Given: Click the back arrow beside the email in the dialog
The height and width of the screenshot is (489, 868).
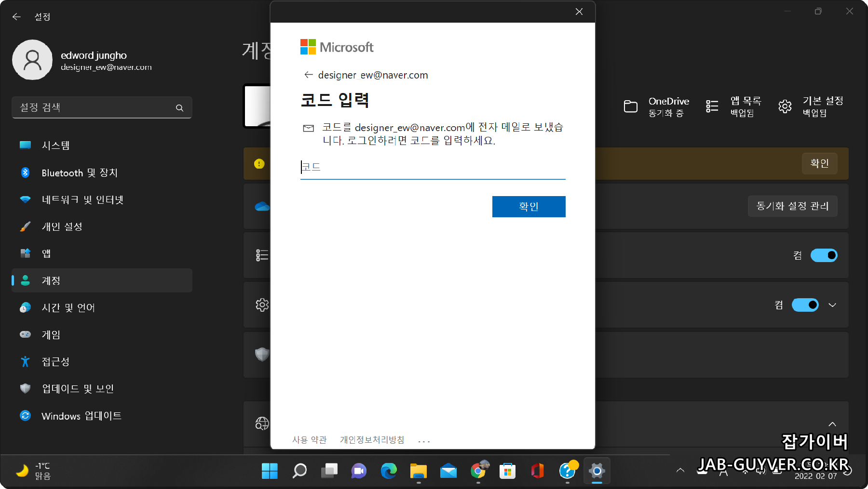Looking at the screenshot, I should point(309,75).
